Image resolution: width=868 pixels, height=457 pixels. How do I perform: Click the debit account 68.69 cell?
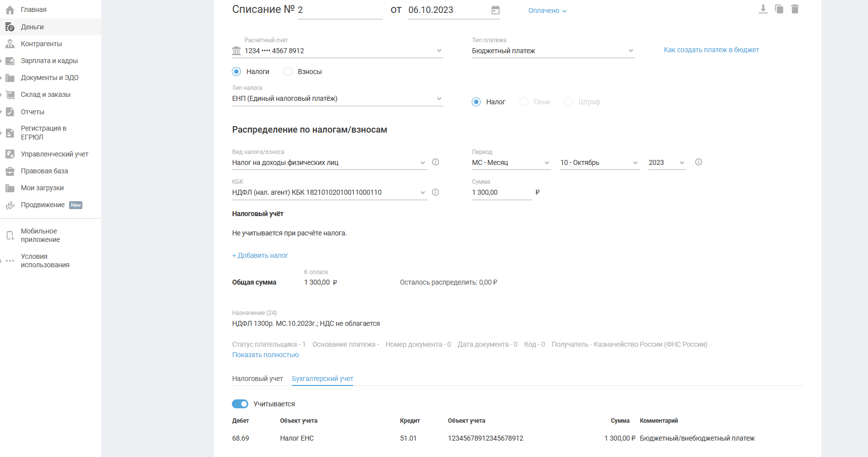tap(241, 438)
